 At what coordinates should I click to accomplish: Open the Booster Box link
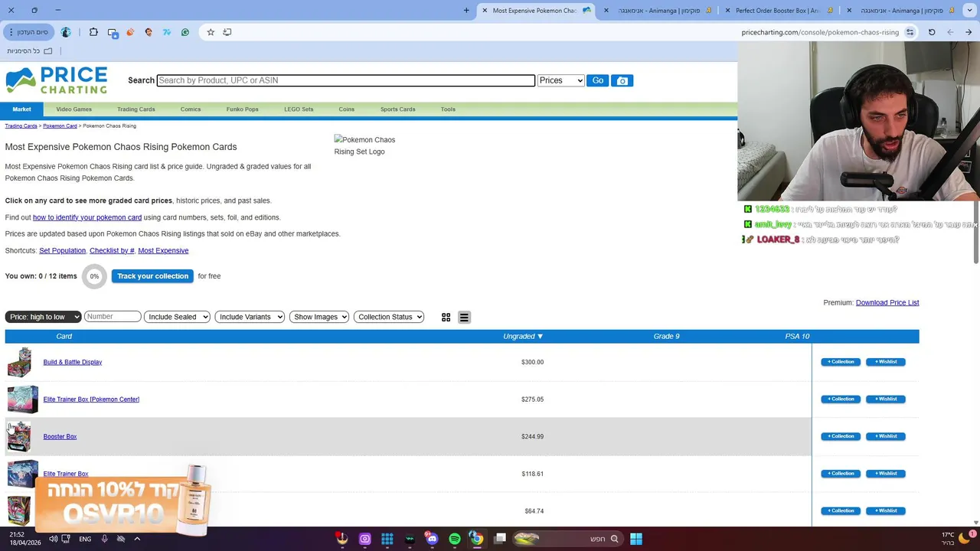pyautogui.click(x=60, y=436)
